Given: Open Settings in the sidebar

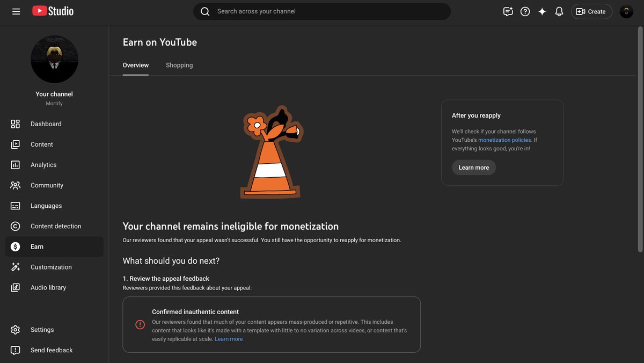Looking at the screenshot, I should (54, 330).
